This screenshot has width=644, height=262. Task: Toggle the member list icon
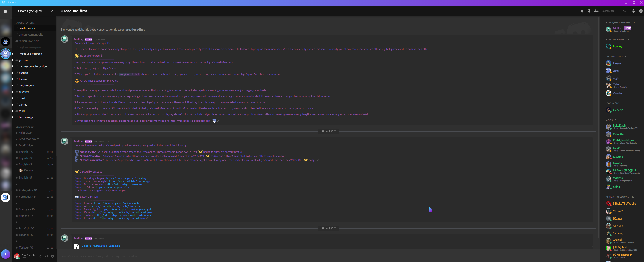[596, 11]
